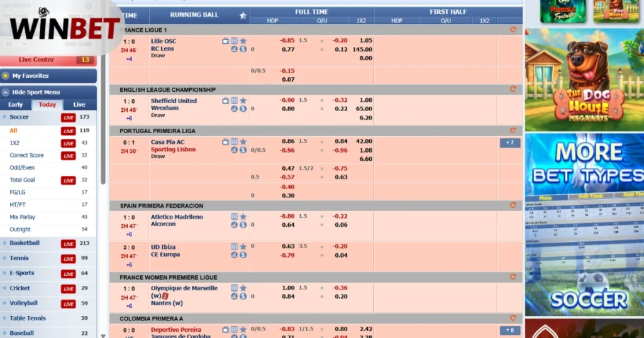The image size is (644, 338).
Task: Expand 7 more bet types for Casa Pia match
Action: coord(510,143)
